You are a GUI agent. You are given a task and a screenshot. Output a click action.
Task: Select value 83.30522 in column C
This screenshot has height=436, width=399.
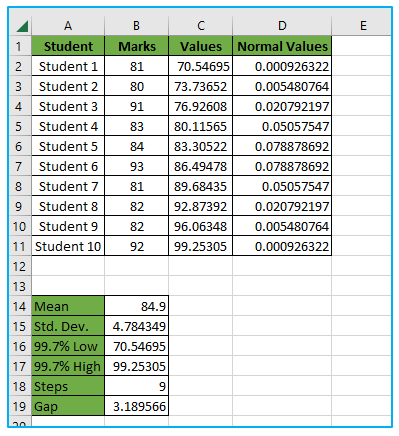pyautogui.click(x=201, y=146)
